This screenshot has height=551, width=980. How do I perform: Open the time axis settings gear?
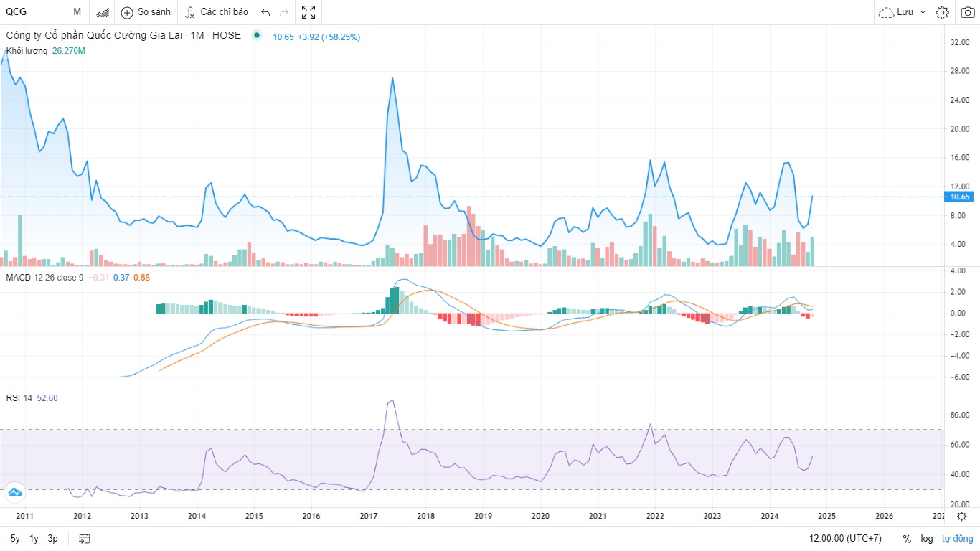point(961,516)
